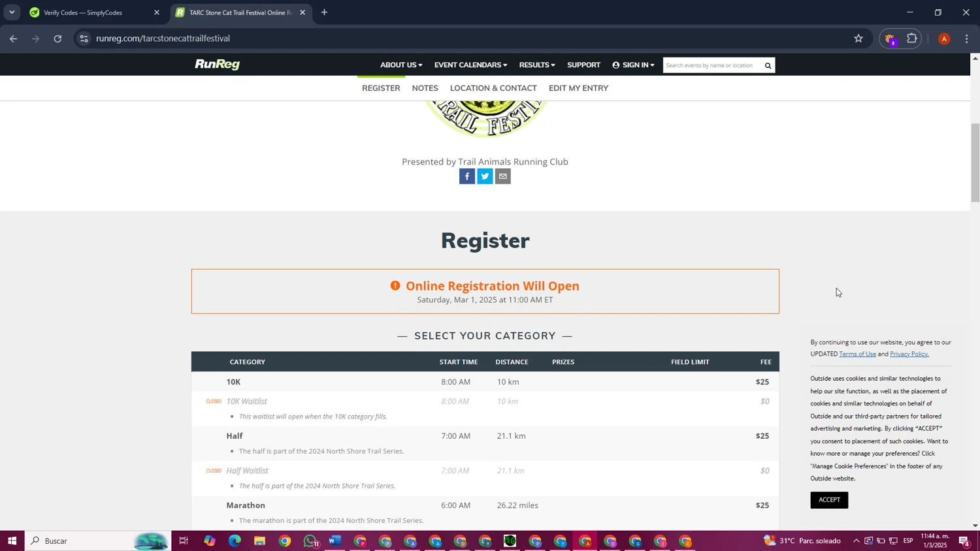Open new browser tab
The width and height of the screenshot is (980, 551).
[x=324, y=12]
